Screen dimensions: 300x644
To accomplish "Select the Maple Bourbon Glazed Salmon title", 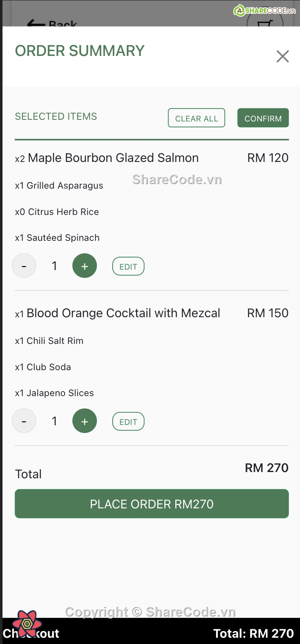I will (113, 158).
